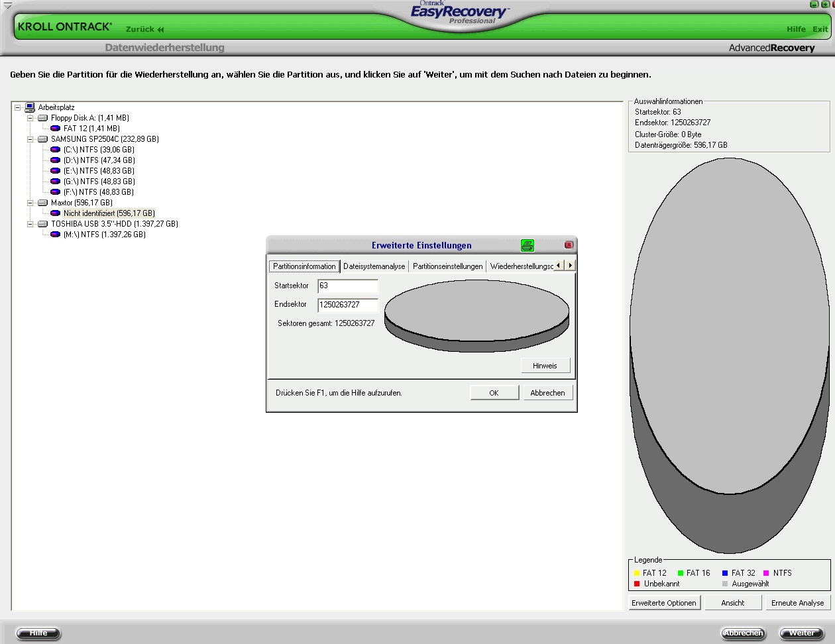Click the magenta NTFS legend swatch
This screenshot has width=835, height=644.
766,573
